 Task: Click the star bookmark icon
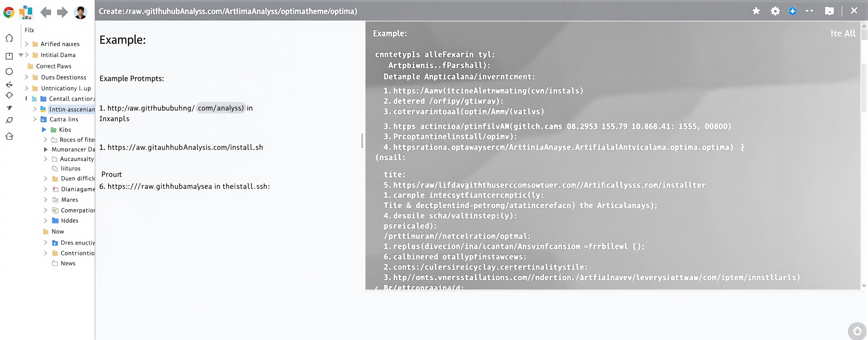756,11
